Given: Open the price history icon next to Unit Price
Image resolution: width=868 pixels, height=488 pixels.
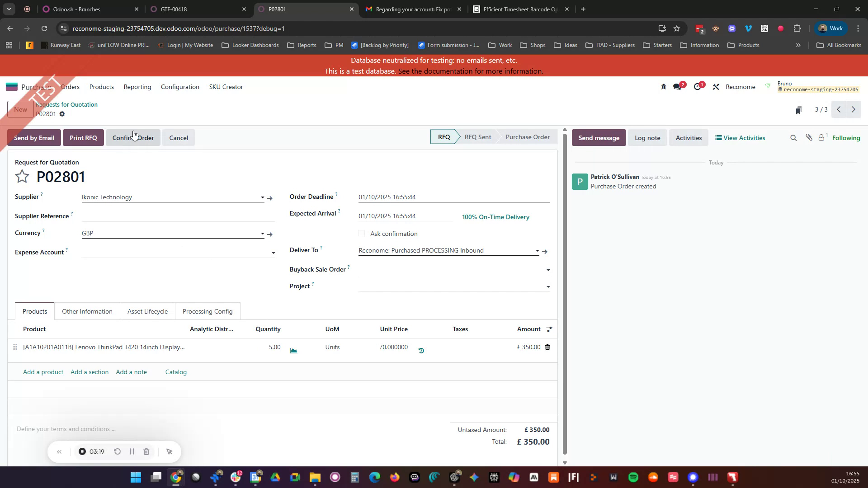Looking at the screenshot, I should click(x=421, y=350).
